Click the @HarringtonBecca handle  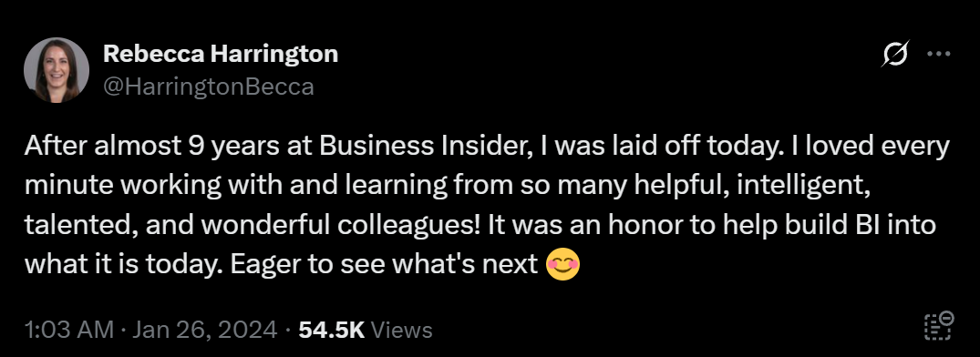[208, 87]
